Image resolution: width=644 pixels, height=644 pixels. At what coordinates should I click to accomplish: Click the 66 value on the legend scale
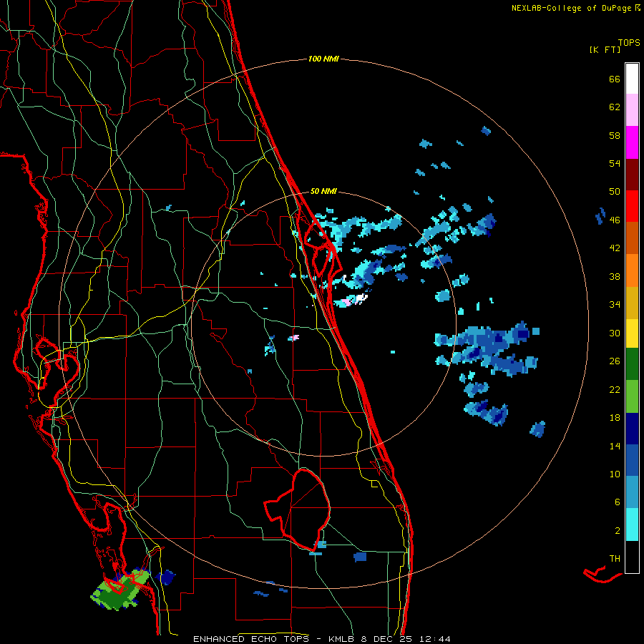click(615, 79)
